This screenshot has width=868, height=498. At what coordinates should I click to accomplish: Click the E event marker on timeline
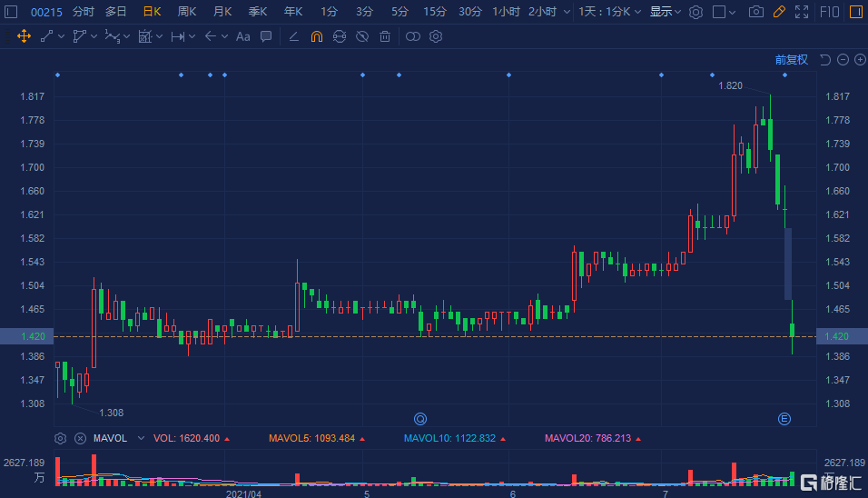click(784, 418)
